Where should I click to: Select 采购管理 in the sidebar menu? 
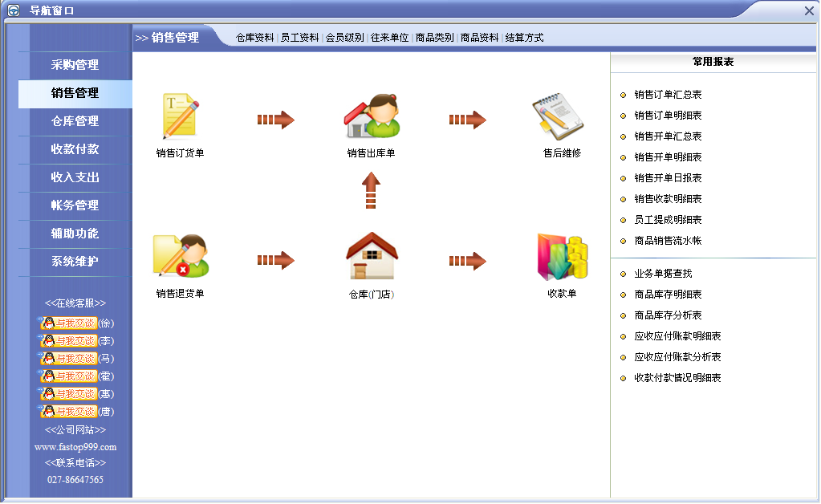74,65
